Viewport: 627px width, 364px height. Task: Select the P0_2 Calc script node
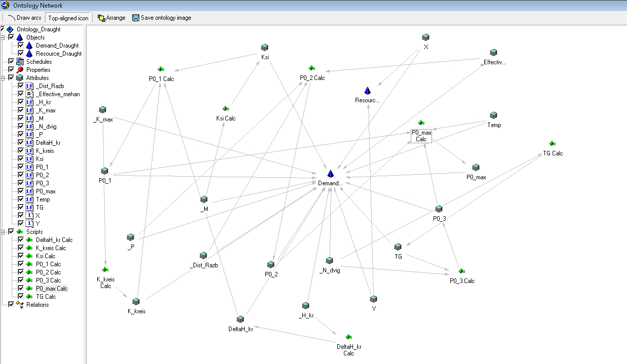[x=312, y=68]
